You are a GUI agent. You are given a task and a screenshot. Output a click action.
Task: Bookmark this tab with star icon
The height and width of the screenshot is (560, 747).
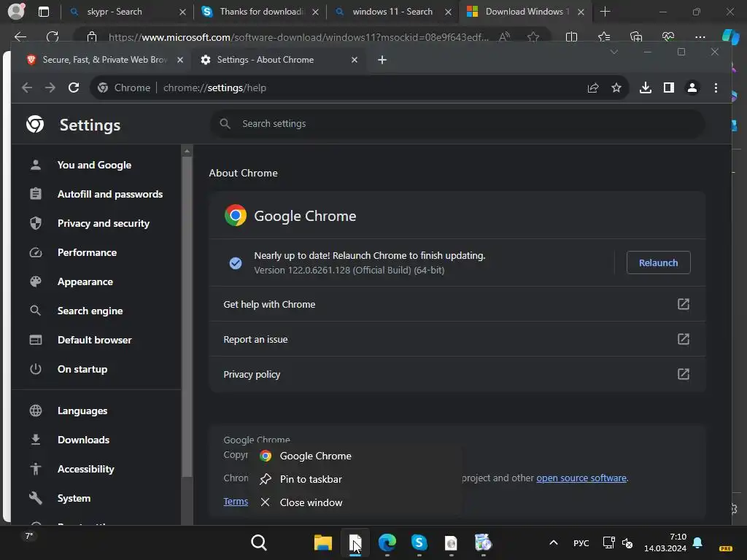click(616, 87)
